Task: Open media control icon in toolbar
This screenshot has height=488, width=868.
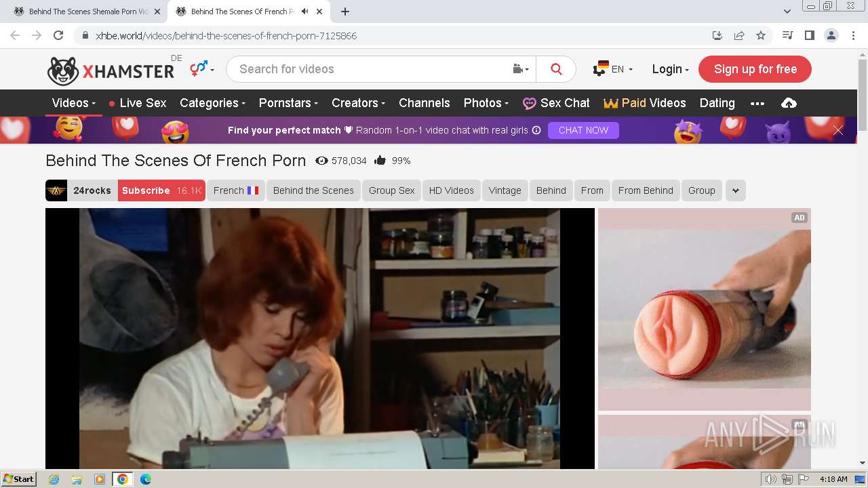Action: pyautogui.click(x=787, y=35)
